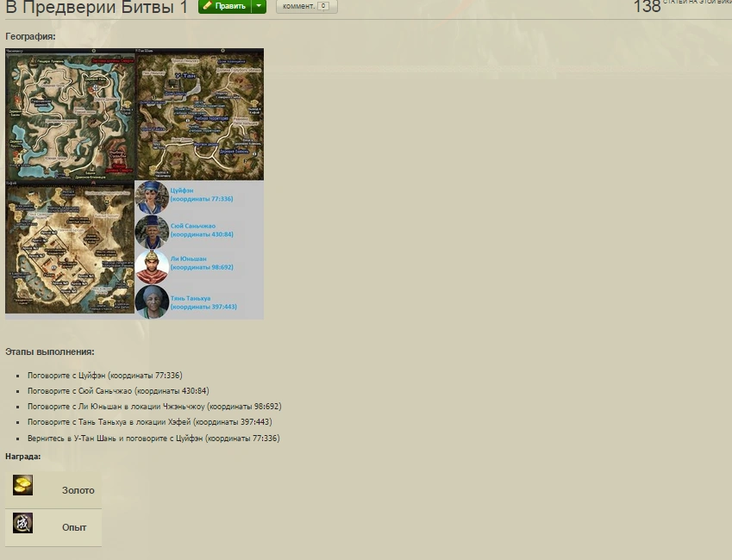
Task: Click the Тянь Таньхуа character portrait
Action: 152,302
